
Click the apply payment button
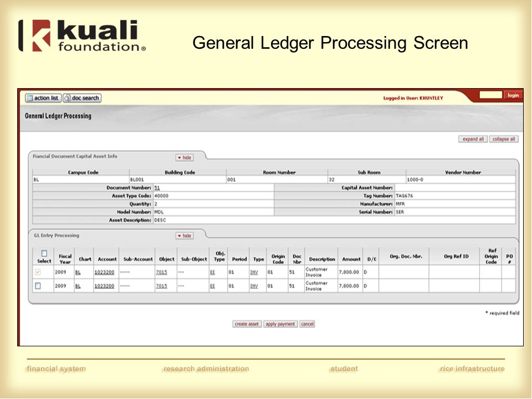click(280, 324)
